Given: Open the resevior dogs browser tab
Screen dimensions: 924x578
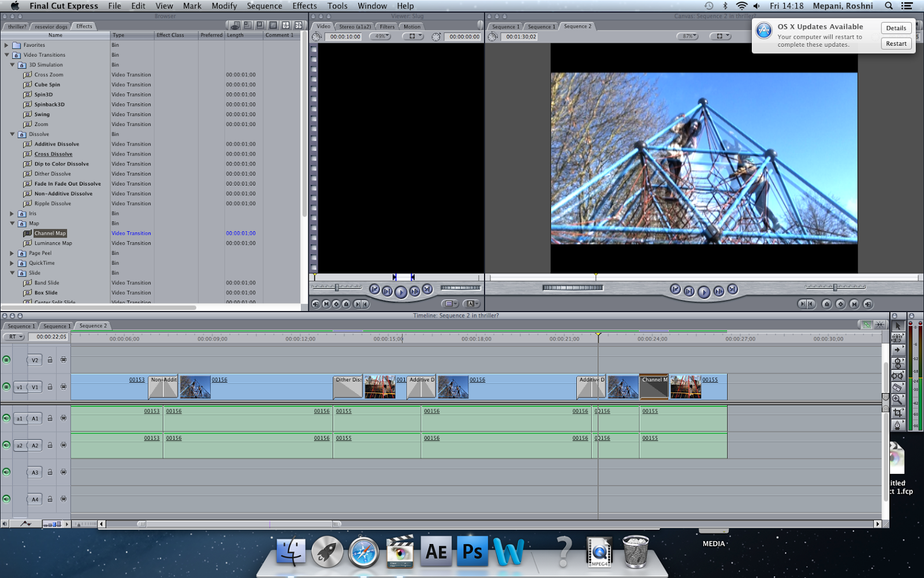Looking at the screenshot, I should click(x=51, y=27).
